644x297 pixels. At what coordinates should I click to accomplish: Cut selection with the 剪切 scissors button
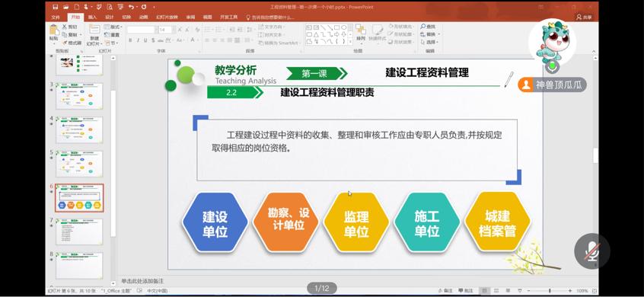tap(70, 27)
